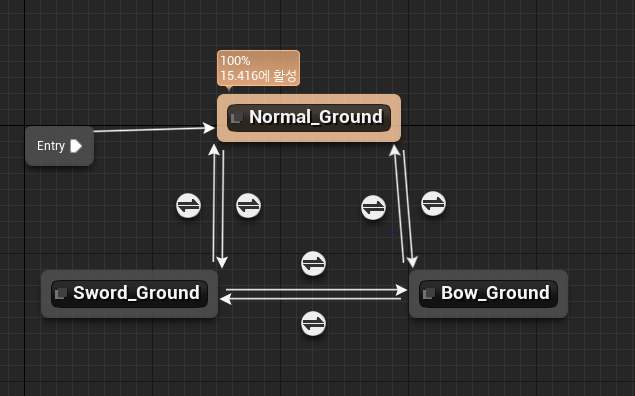Click the Entry node output pin arrow
635x396 pixels.
coord(76,146)
